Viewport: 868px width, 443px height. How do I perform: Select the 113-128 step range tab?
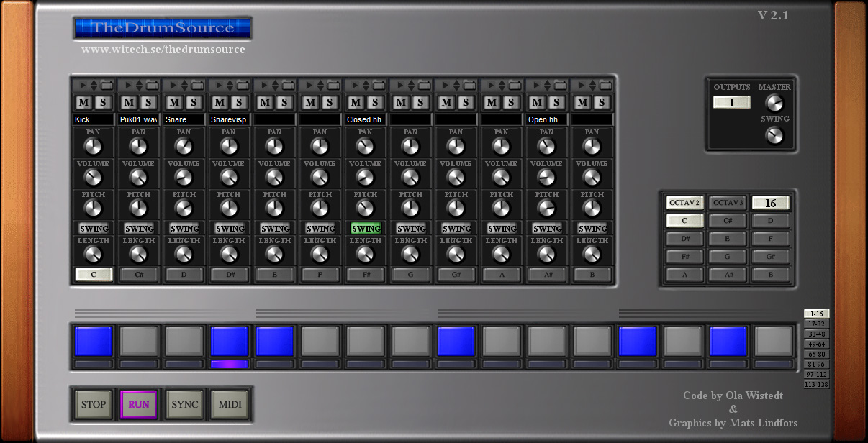pos(817,384)
